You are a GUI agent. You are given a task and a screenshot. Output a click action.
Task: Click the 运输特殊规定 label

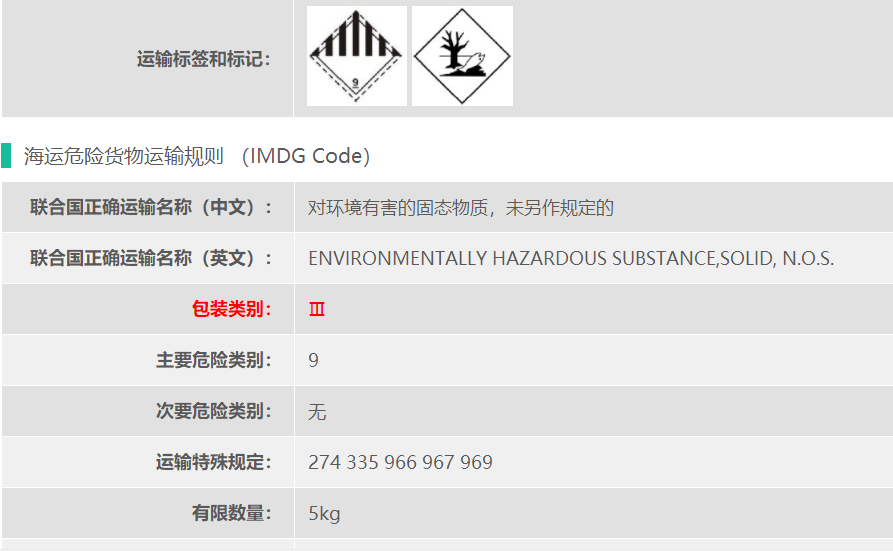[214, 462]
